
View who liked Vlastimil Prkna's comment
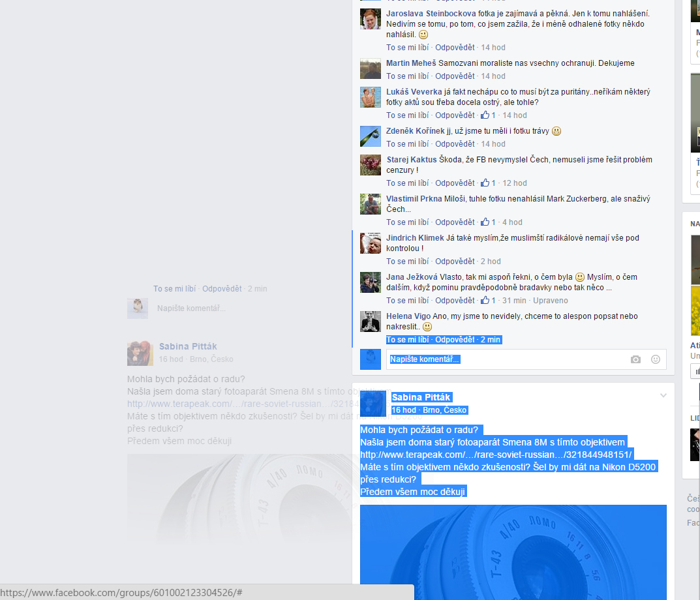click(488, 222)
